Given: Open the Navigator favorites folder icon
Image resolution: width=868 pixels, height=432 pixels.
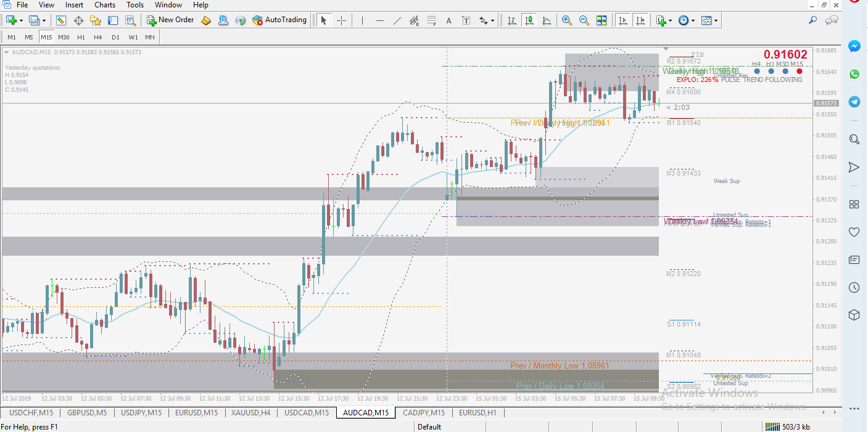Looking at the screenshot, I should (96, 20).
